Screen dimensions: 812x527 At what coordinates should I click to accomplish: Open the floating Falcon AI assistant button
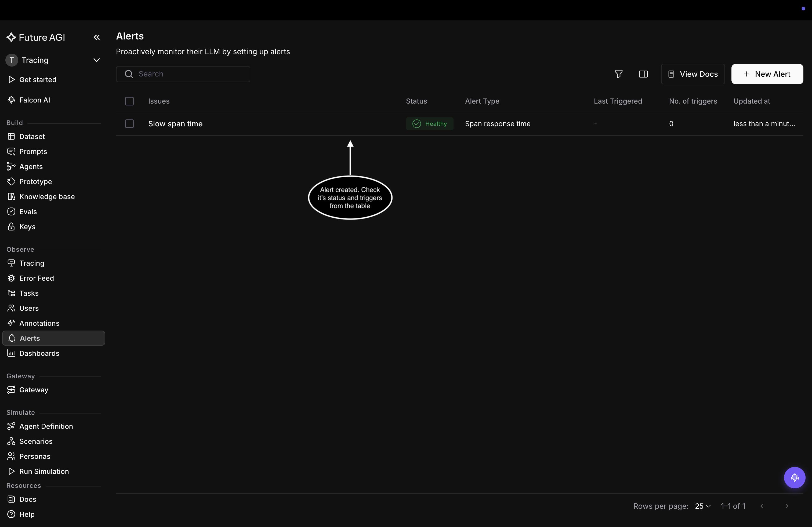(795, 477)
